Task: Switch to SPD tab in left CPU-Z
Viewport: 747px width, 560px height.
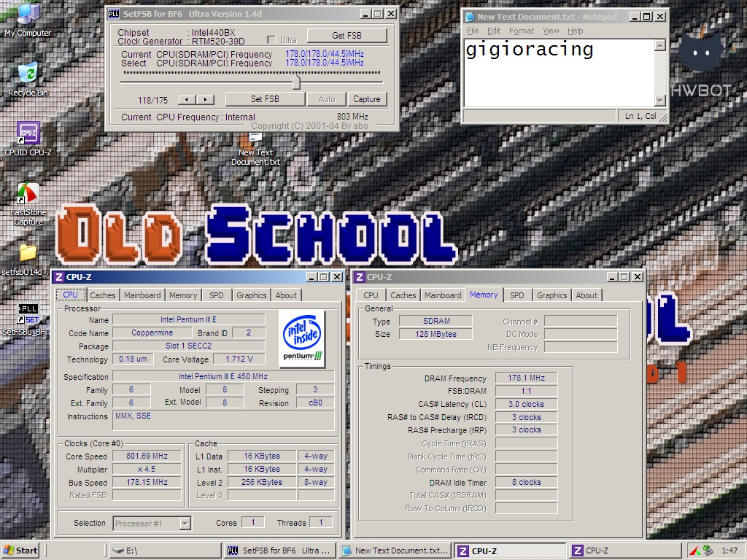Action: [x=216, y=295]
